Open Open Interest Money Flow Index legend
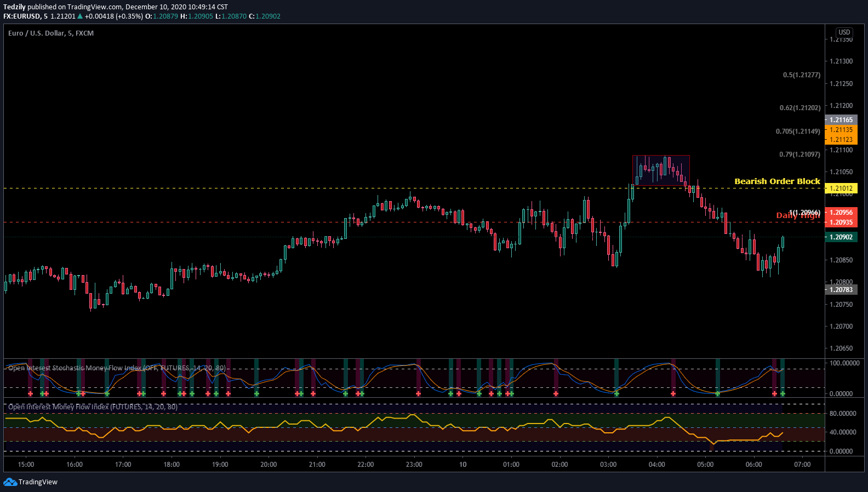 click(93, 407)
